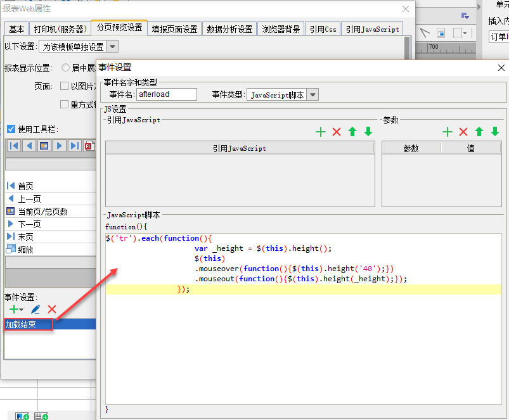Select the 居中展示 radio button
The height and width of the screenshot is (420, 509).
pos(65,67)
